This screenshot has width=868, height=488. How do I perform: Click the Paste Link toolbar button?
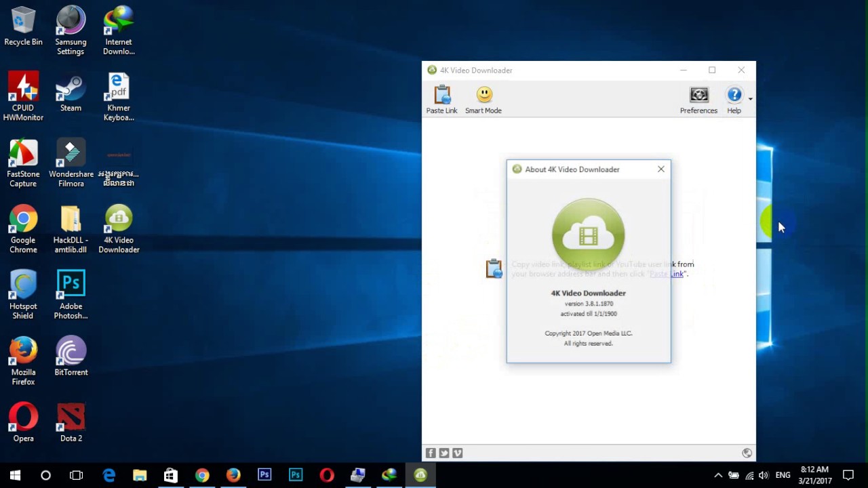click(x=441, y=100)
